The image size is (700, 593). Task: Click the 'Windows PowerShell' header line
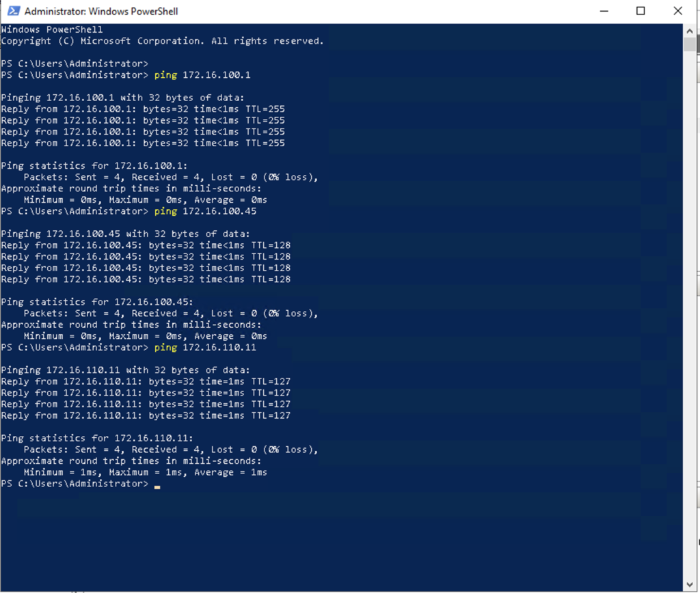click(x=52, y=29)
